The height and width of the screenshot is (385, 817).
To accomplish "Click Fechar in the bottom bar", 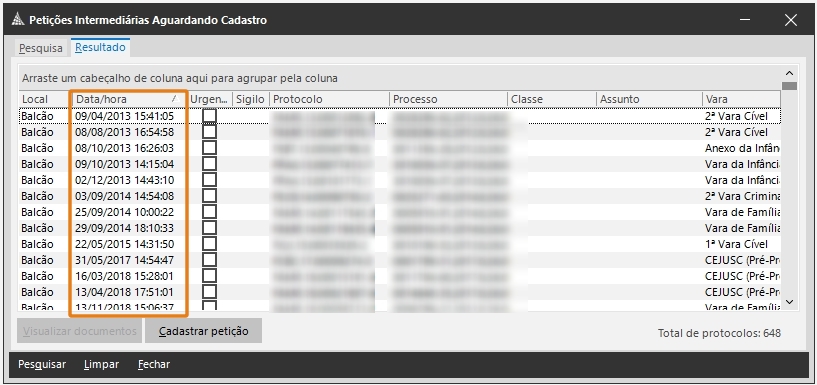I will (154, 364).
